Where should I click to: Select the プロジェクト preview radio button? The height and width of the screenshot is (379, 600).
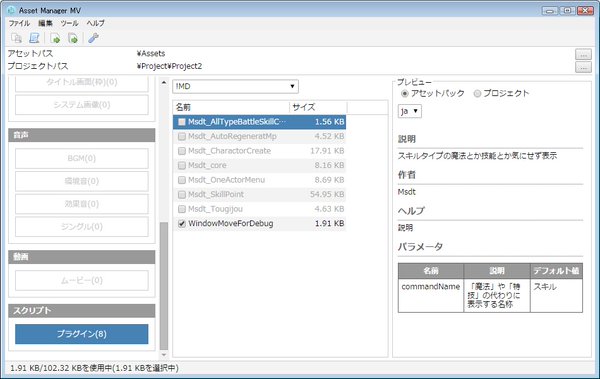tap(477, 93)
